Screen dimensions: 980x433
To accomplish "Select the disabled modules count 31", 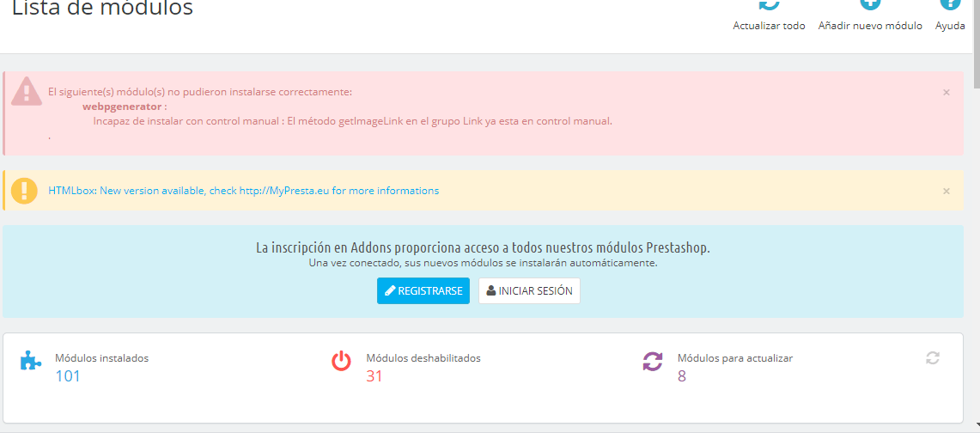I will tap(374, 376).
